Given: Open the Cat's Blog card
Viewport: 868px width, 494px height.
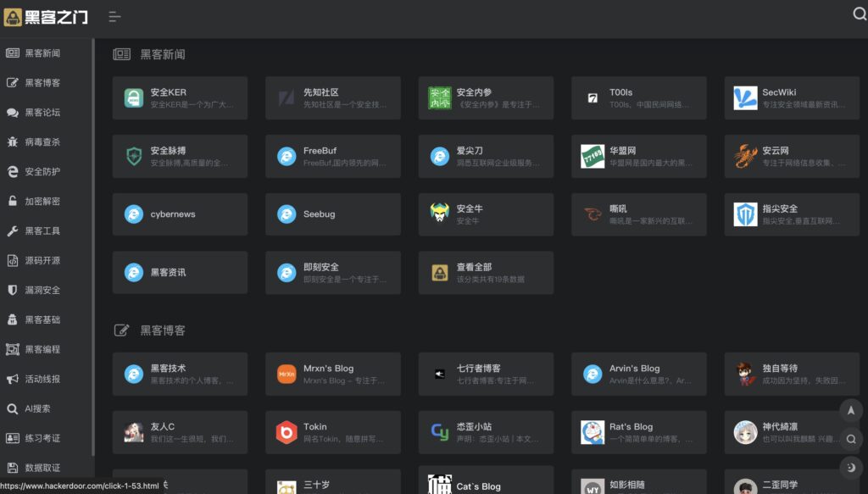Looking at the screenshot, I should (x=486, y=480).
